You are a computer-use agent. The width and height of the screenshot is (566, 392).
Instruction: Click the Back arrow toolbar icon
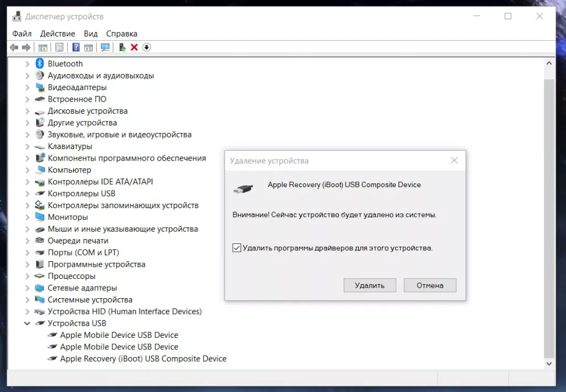pyautogui.click(x=14, y=47)
